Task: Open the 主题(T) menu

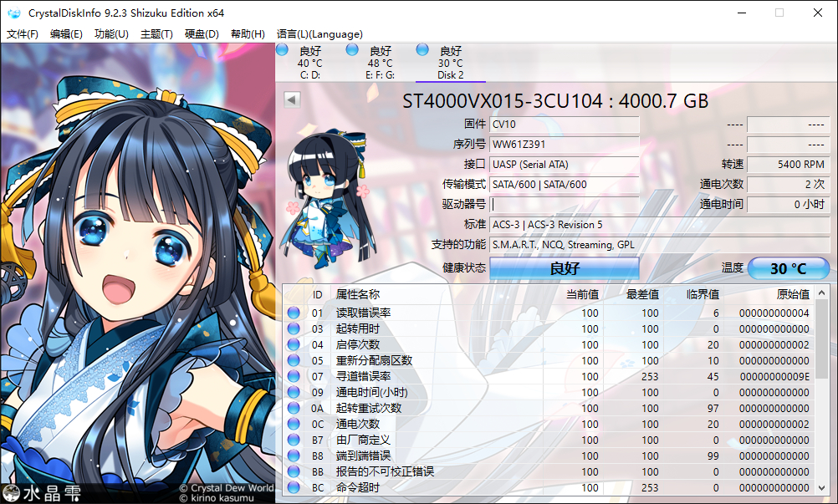Action: click(156, 34)
